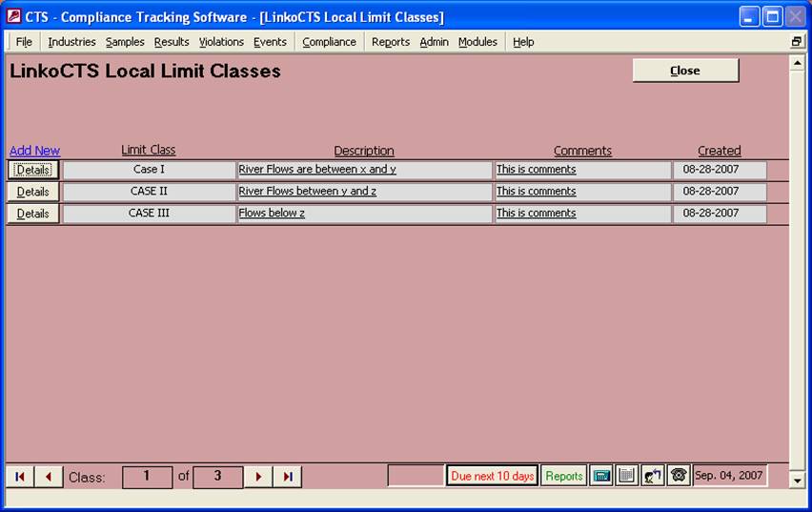
Task: Open the Help menu
Action: click(523, 42)
